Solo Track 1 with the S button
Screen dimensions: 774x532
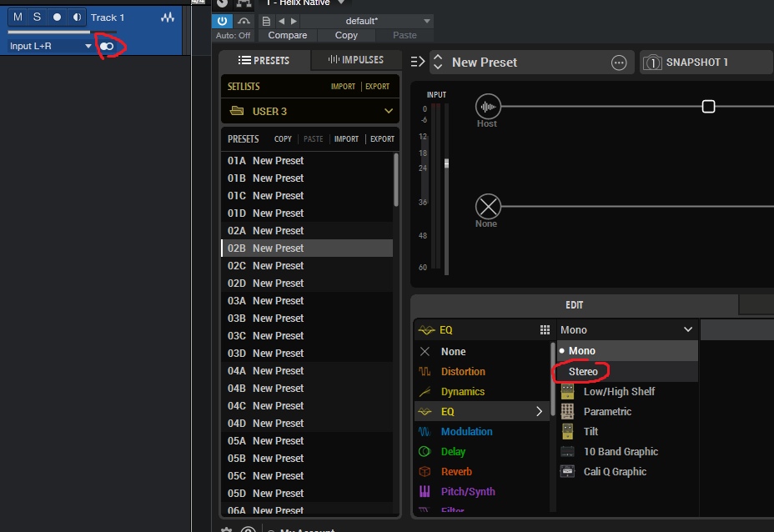(x=37, y=18)
